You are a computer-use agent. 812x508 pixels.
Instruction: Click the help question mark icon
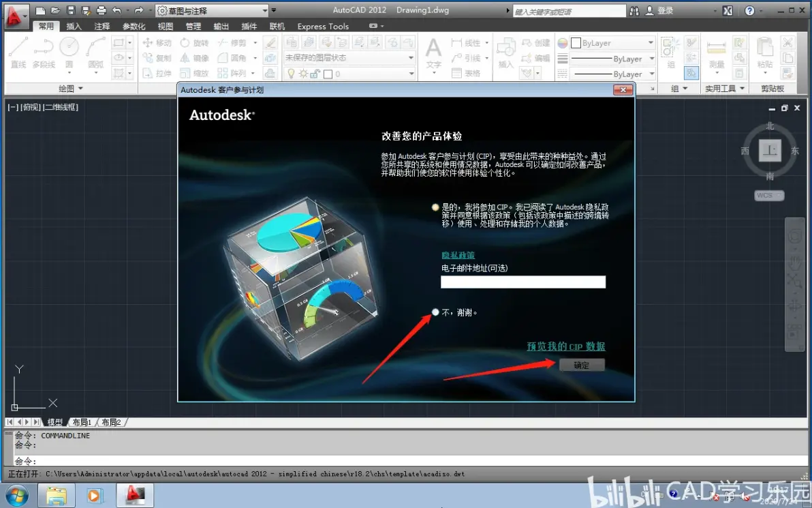point(749,11)
